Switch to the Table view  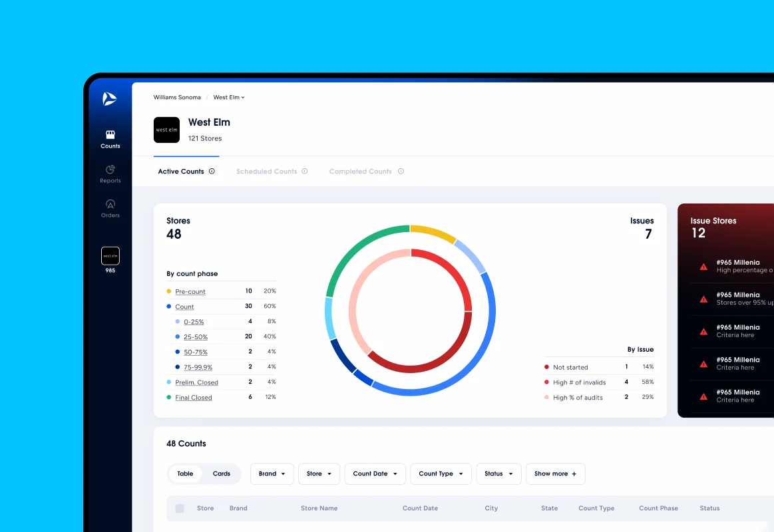tap(185, 473)
